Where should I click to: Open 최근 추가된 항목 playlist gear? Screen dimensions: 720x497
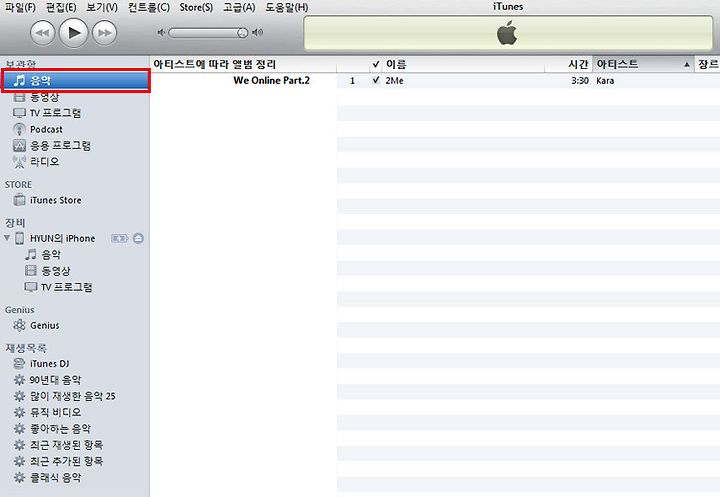19,461
